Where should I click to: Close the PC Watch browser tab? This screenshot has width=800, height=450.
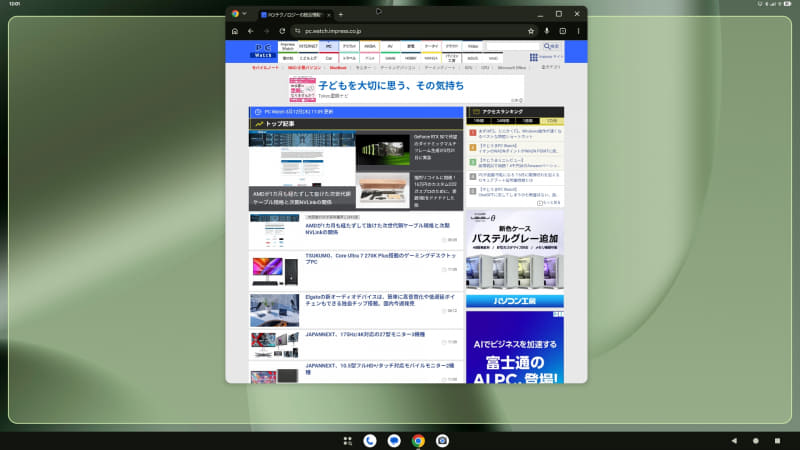point(329,15)
